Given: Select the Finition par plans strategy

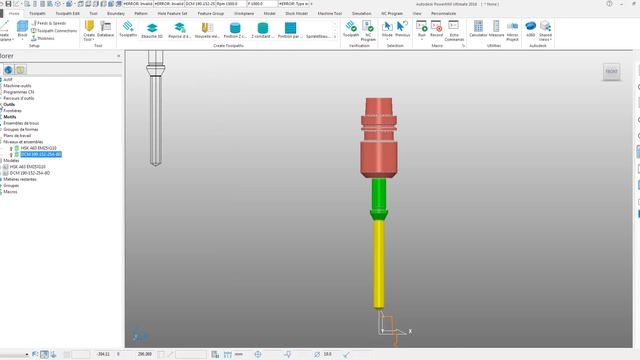Looking at the screenshot, I should pyautogui.click(x=290, y=30).
